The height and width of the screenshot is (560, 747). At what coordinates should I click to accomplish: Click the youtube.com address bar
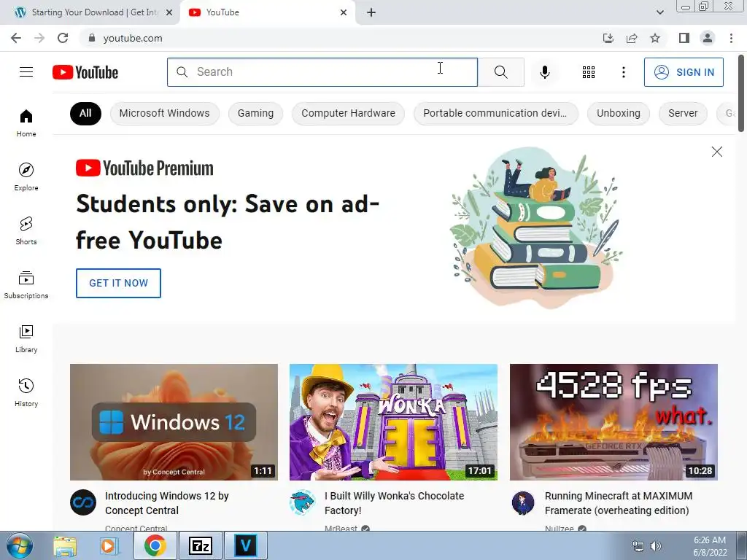coord(338,38)
